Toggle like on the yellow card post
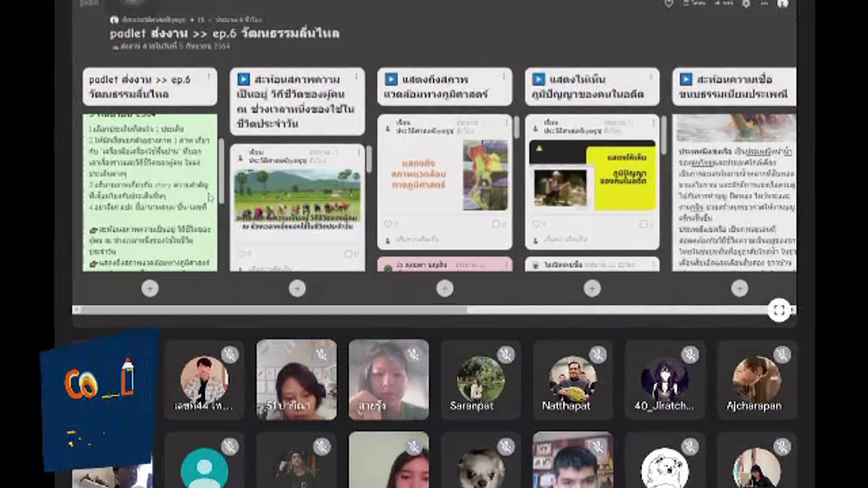 (x=536, y=224)
